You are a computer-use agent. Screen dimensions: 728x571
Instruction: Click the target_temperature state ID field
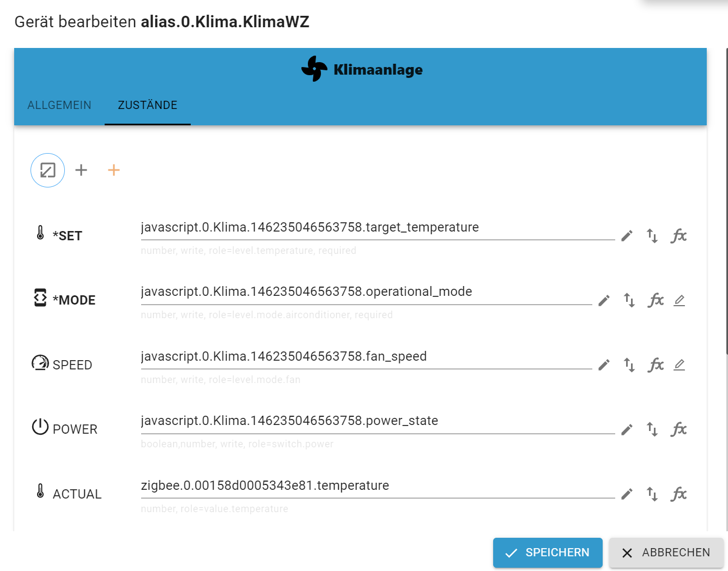[377, 228]
